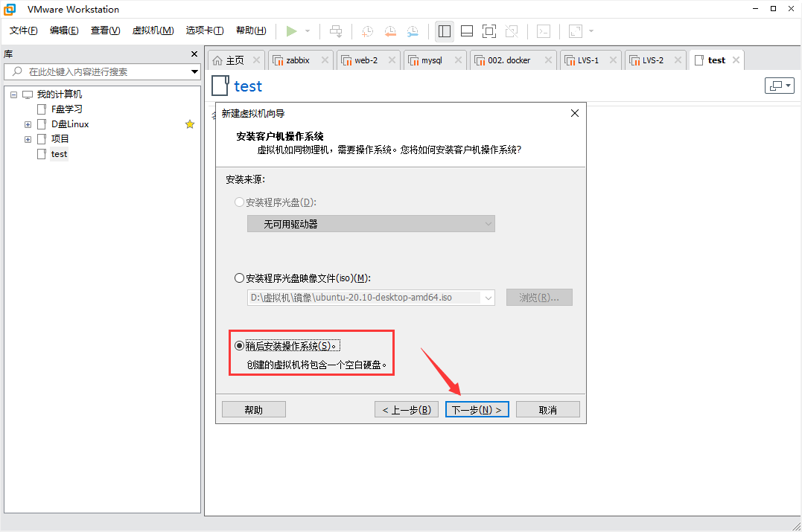Viewport: 802px width, 532px height.
Task: Click the test VM icon beside the title
Action: click(220, 86)
